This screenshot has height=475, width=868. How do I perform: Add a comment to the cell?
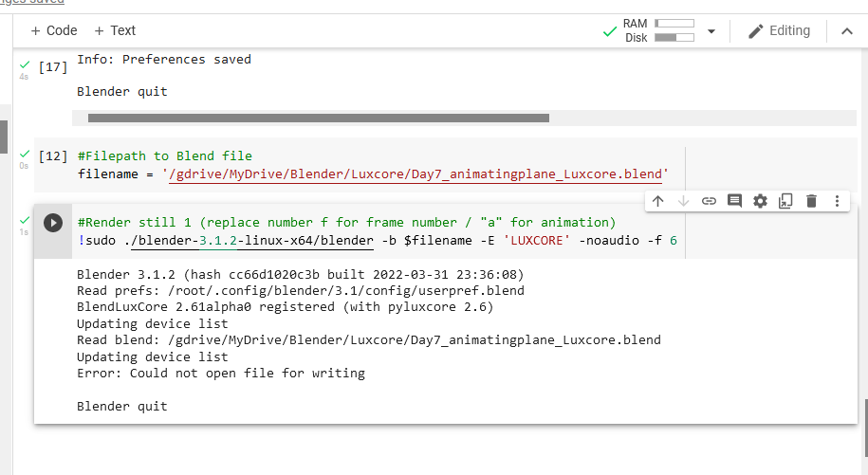point(734,201)
